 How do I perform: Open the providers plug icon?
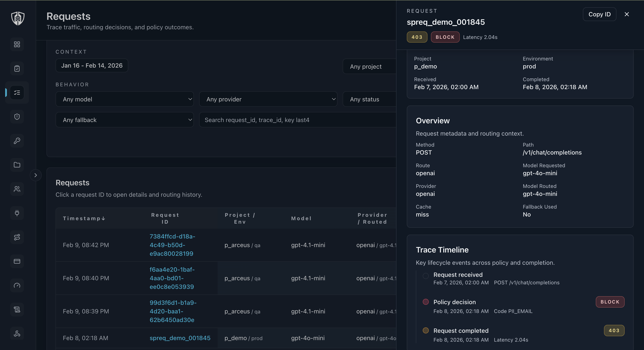click(x=17, y=213)
